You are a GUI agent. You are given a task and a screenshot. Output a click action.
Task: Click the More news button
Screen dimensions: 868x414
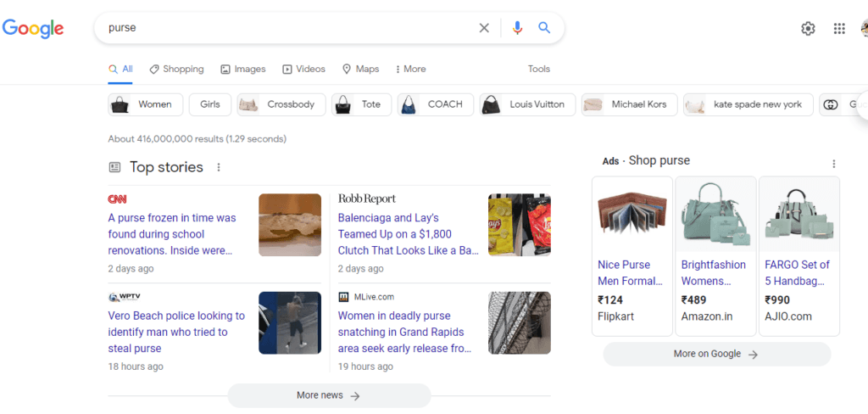[x=329, y=395]
